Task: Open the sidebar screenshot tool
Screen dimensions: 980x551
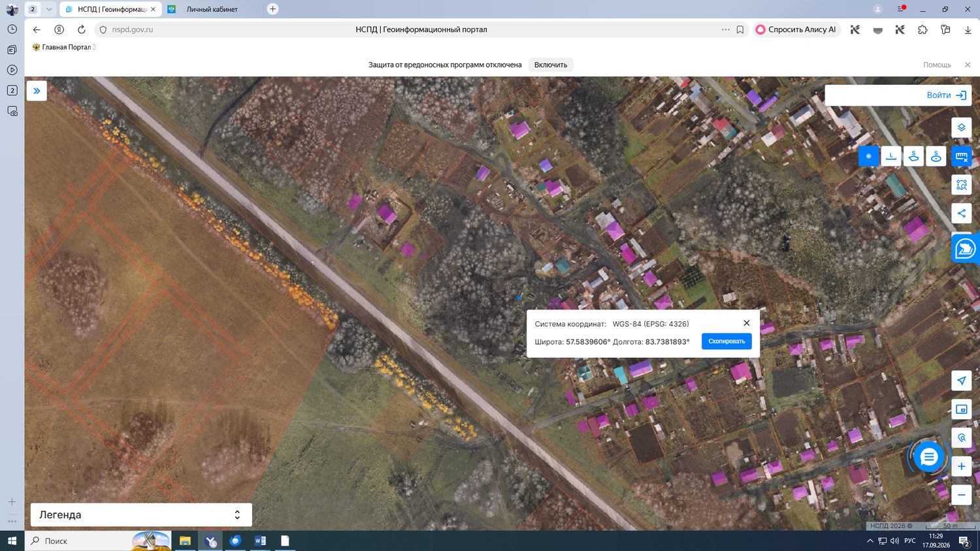Action: [12, 111]
